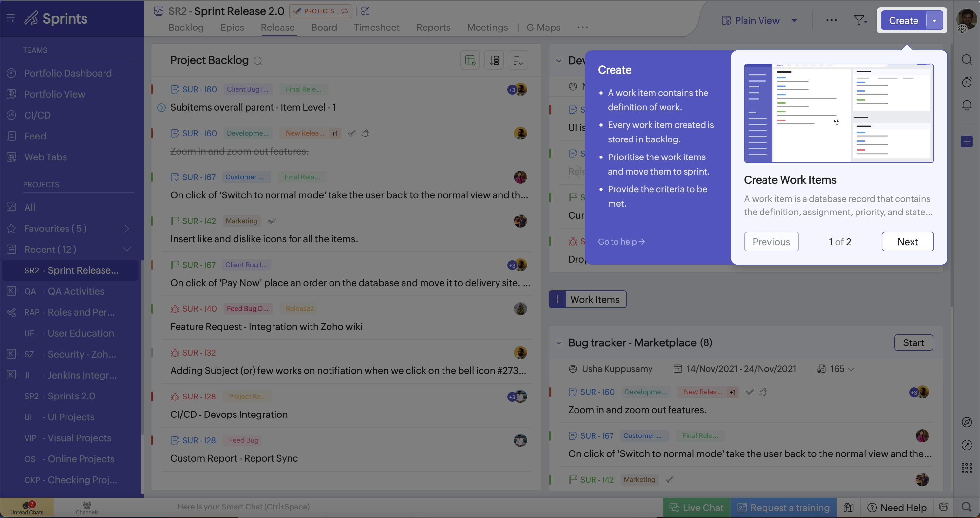Open the timer clock icon in right sidebar

click(x=966, y=82)
